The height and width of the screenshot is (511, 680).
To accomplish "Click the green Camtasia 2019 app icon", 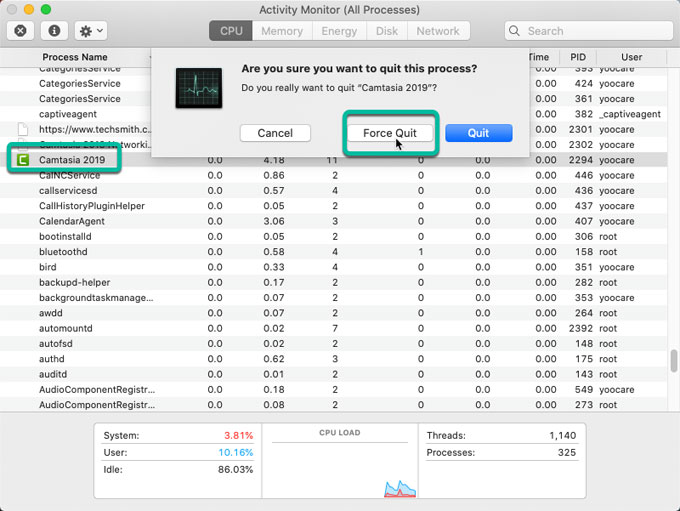I will click(x=22, y=159).
